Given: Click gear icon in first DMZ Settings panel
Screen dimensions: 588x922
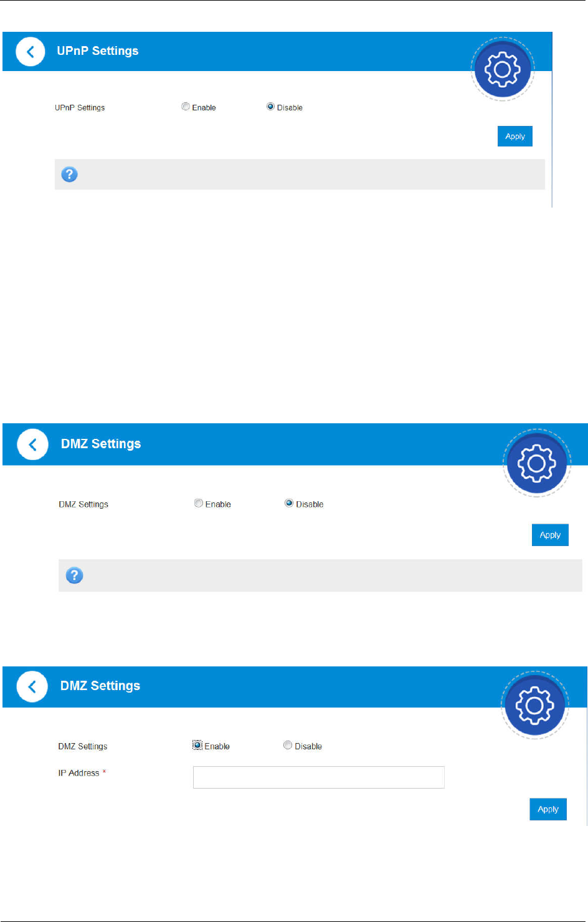Looking at the screenshot, I should [536, 463].
